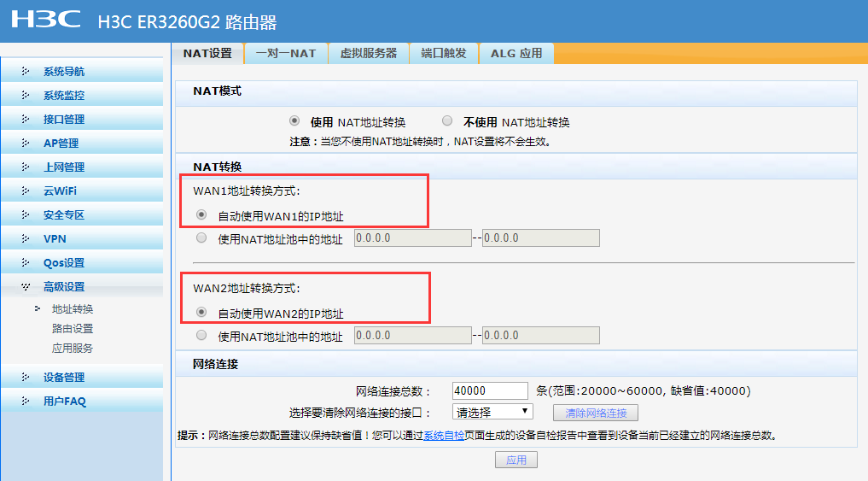Select WAN2 使用NAT地址池中的地址 radio button
This screenshot has width=868, height=481.
point(201,335)
